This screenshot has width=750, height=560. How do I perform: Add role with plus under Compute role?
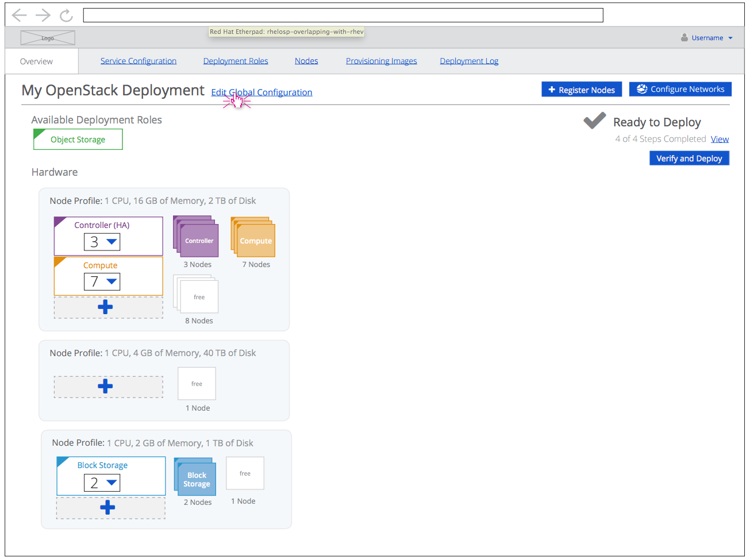pos(106,307)
